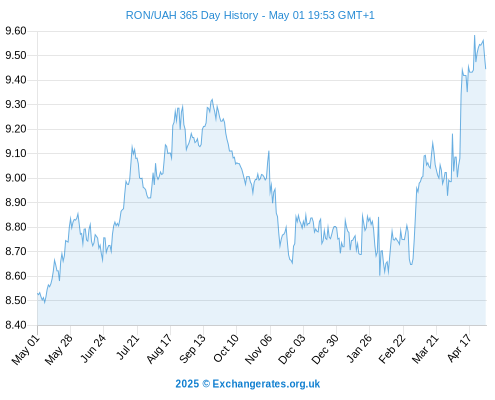Viewport: 495px width, 400px height.
Task: Click the 9.30 y-axis value label
Action: coord(16,105)
